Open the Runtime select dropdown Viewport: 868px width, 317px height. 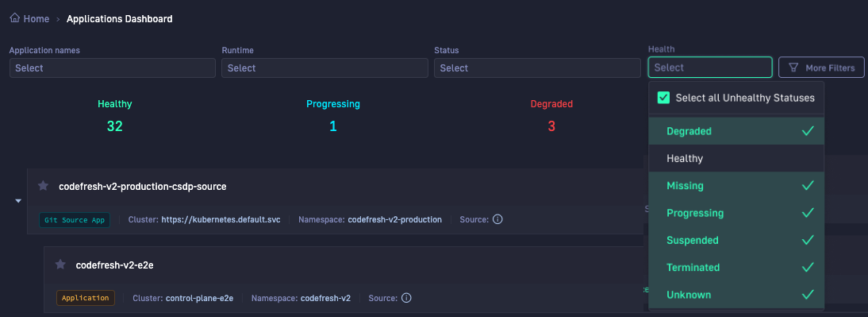(325, 68)
